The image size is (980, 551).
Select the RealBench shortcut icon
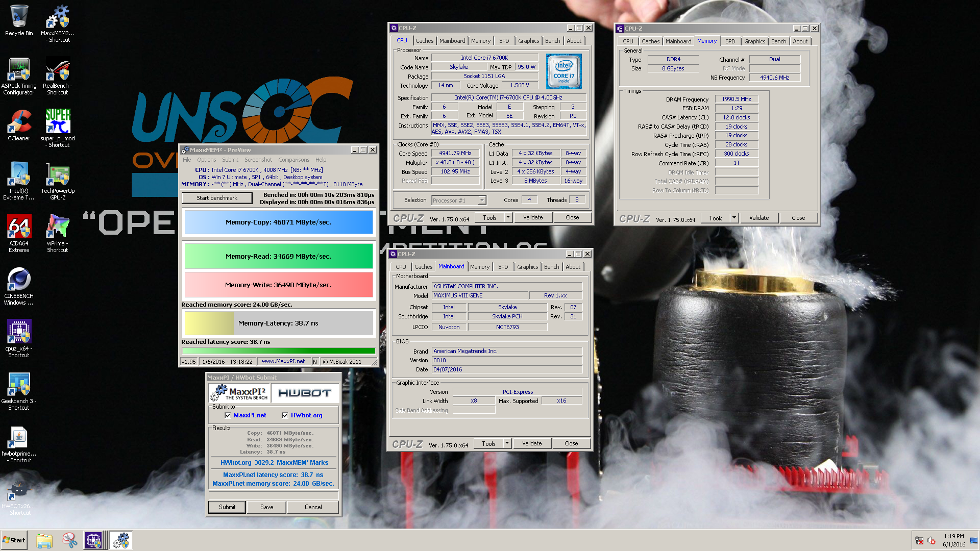[58, 76]
